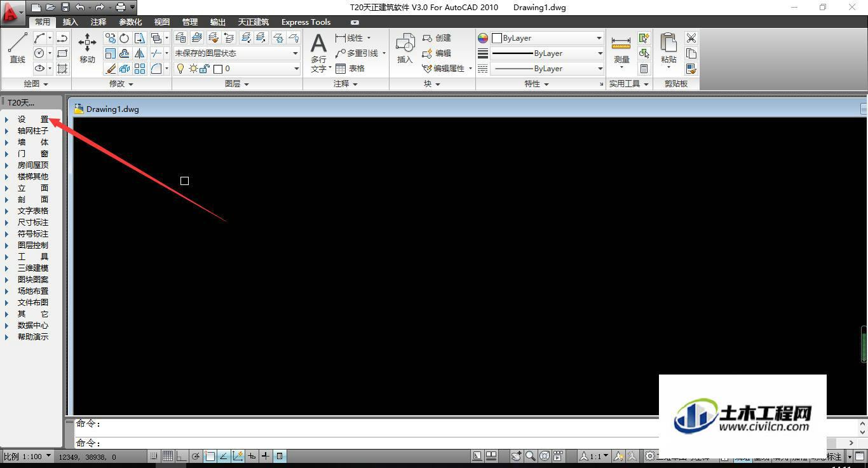
Task: Switch to the 注释 ribbon tab
Action: pos(98,22)
